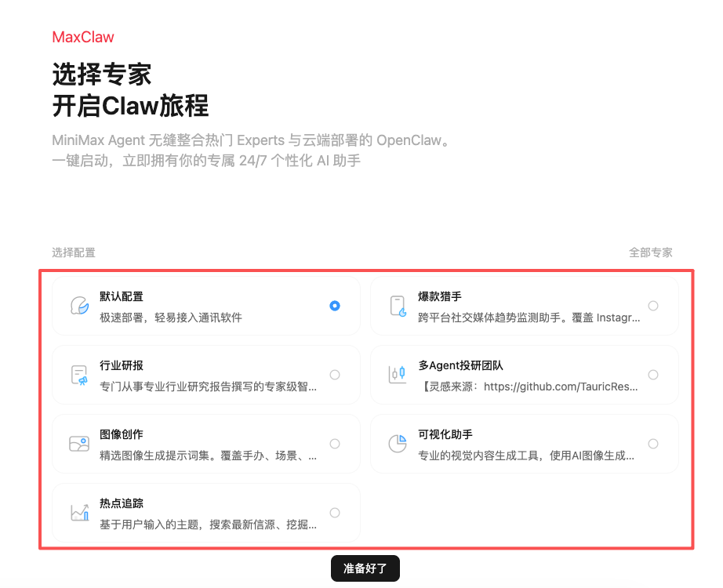723x588 pixels.
Task: Click the 图像创作 picture icon
Action: click(x=78, y=443)
